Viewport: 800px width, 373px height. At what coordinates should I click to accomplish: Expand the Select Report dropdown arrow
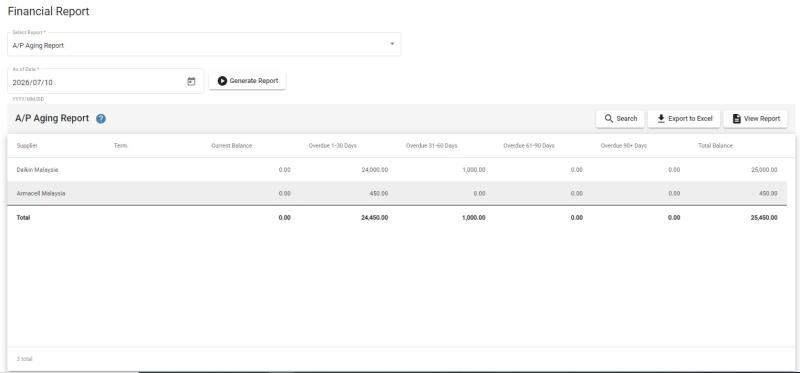tap(392, 44)
